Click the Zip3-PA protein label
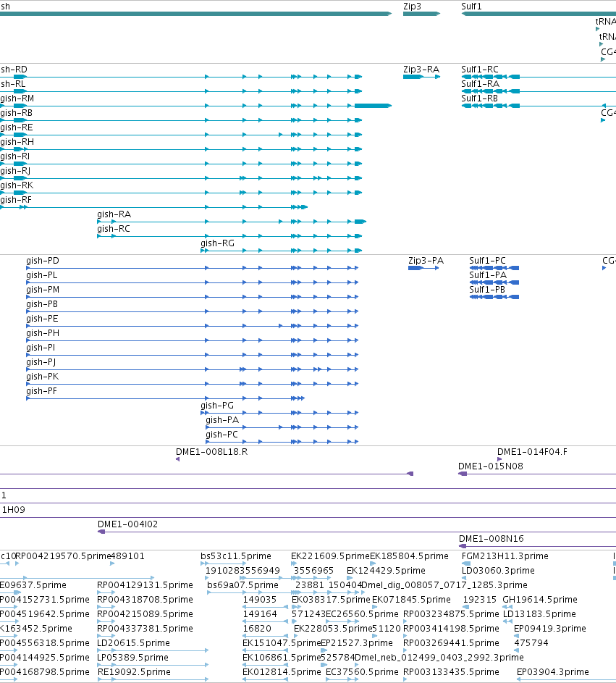Screen dimensions: 616x683 [x=426, y=261]
